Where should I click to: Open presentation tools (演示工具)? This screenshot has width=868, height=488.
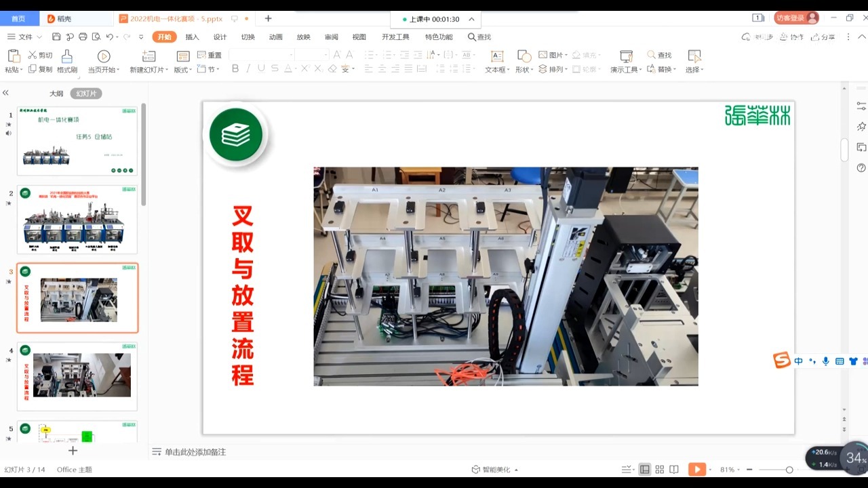tap(626, 61)
